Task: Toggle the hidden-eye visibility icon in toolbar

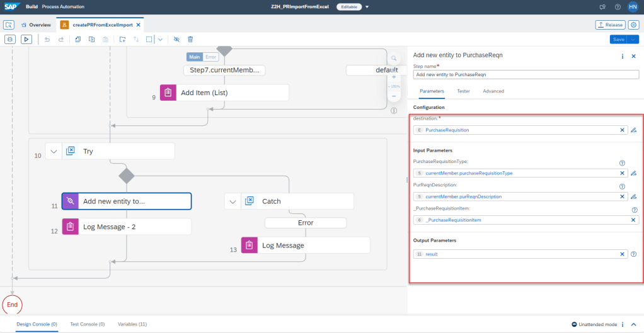Action: click(176, 39)
